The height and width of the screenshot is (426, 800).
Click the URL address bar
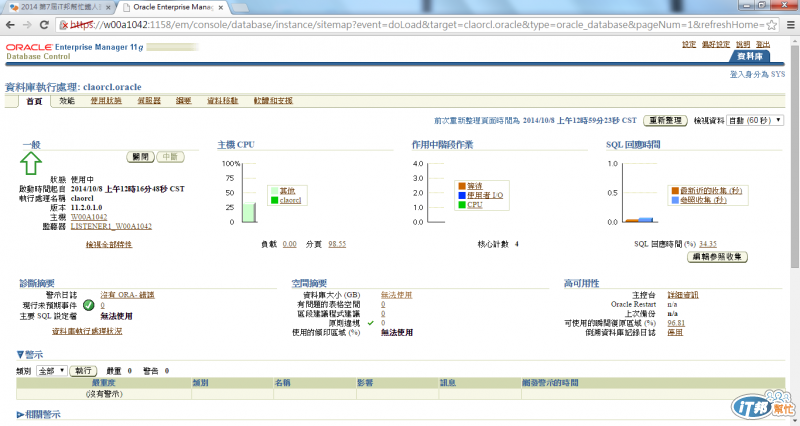418,24
